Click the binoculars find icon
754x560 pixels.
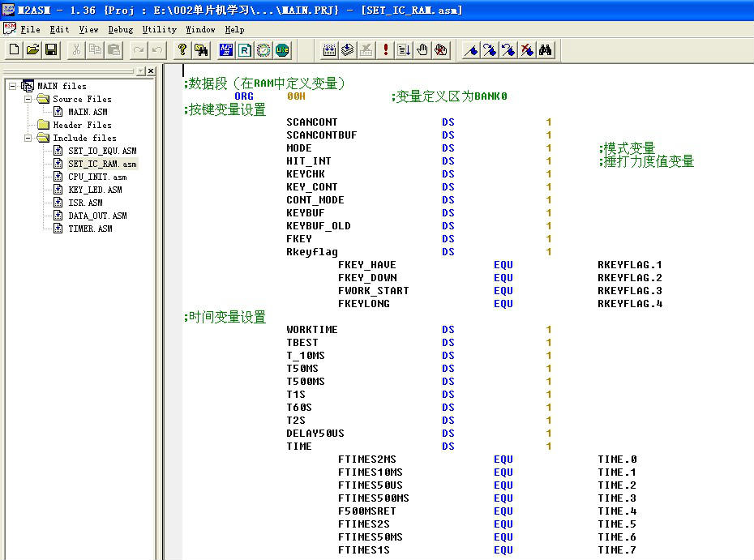pyautogui.click(x=546, y=50)
